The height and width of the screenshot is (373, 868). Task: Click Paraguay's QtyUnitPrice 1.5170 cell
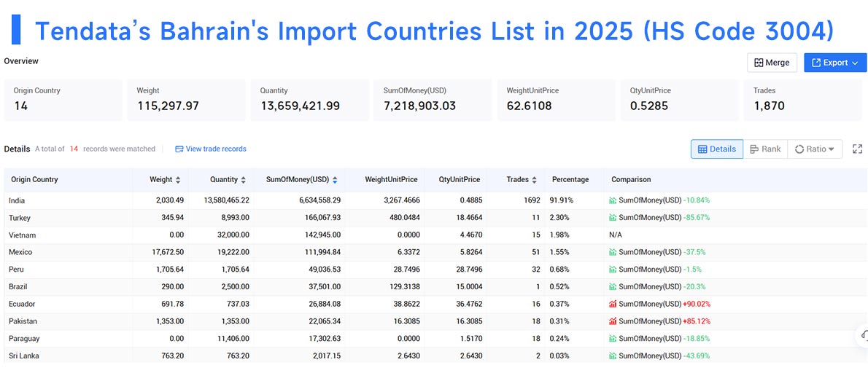click(474, 338)
